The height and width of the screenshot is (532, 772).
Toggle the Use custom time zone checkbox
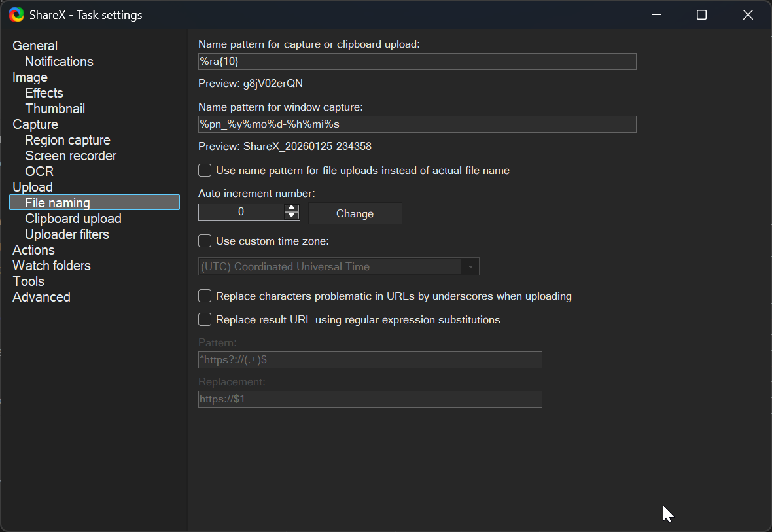(205, 241)
